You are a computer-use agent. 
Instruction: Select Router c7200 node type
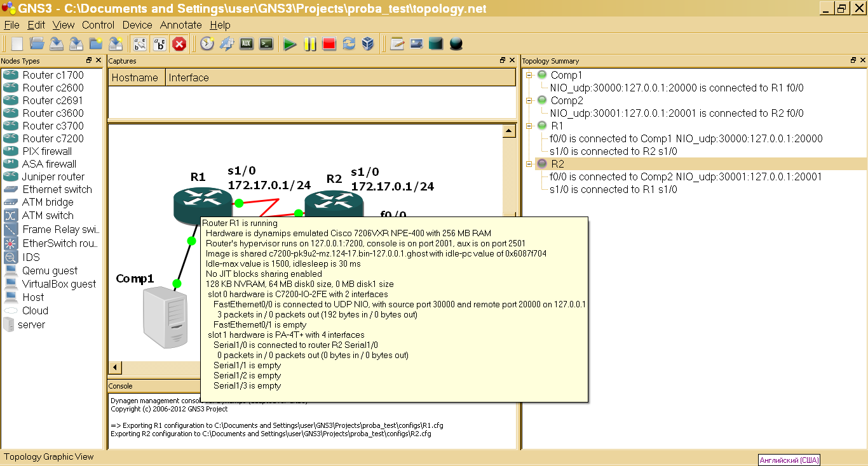(x=51, y=138)
